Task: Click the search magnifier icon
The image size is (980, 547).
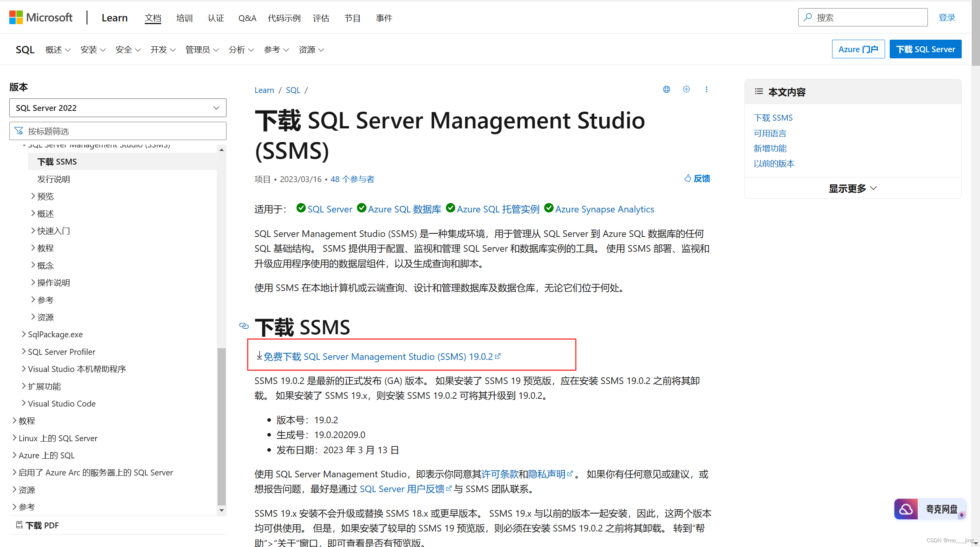Action: click(808, 17)
